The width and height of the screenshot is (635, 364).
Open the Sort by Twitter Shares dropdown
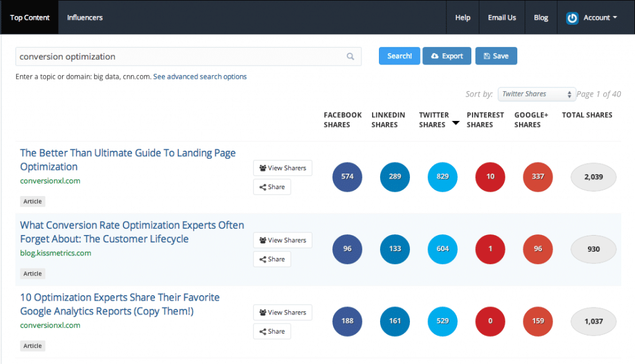pyautogui.click(x=537, y=94)
